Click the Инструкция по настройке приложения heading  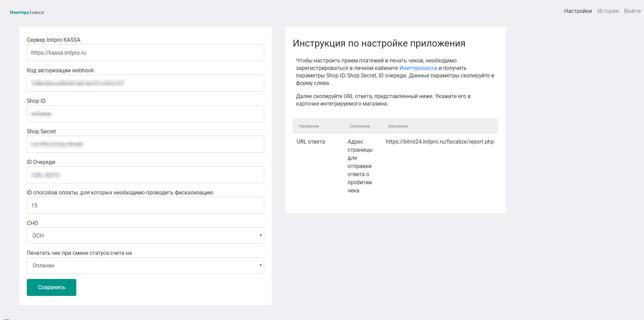[379, 43]
